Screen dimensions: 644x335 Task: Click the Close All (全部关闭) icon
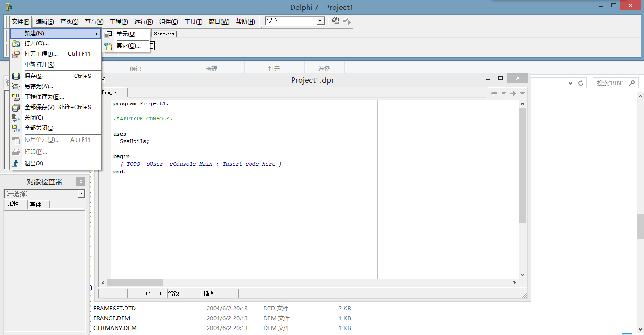16,128
